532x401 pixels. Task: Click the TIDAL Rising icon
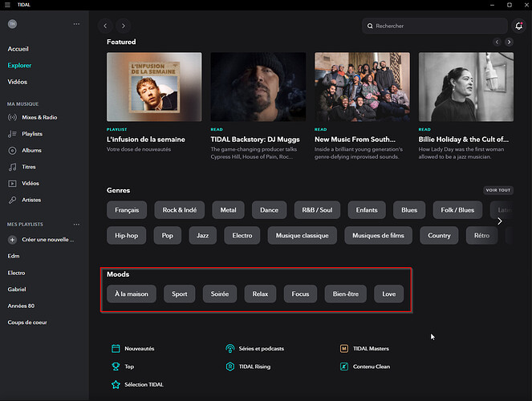pyautogui.click(x=230, y=367)
